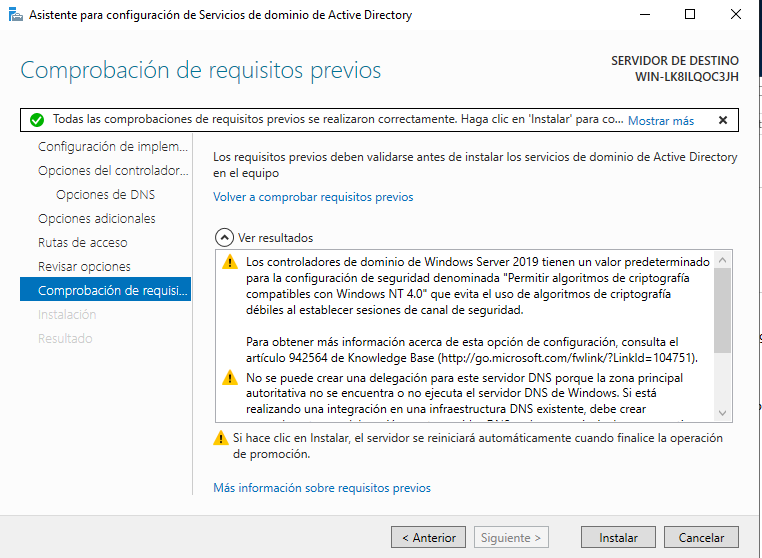Click the results scrollbar thumb
762x558 pixels.
pos(723,310)
